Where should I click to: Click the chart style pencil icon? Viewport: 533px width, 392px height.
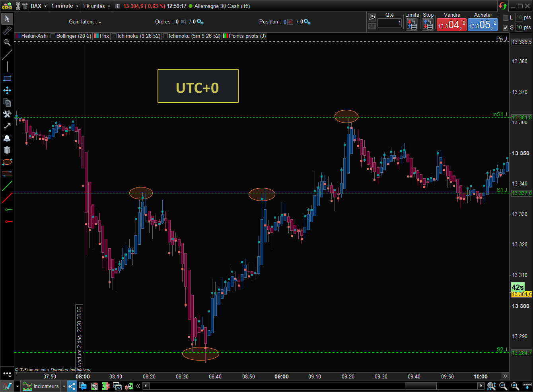click(x=8, y=386)
